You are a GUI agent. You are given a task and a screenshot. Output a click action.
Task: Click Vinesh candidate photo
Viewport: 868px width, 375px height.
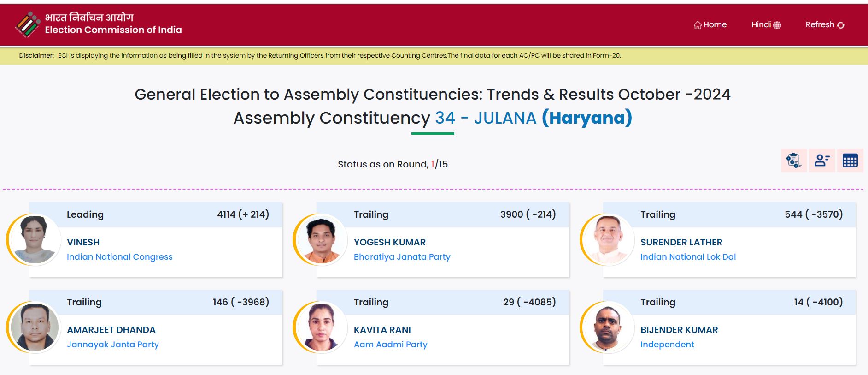pos(35,239)
